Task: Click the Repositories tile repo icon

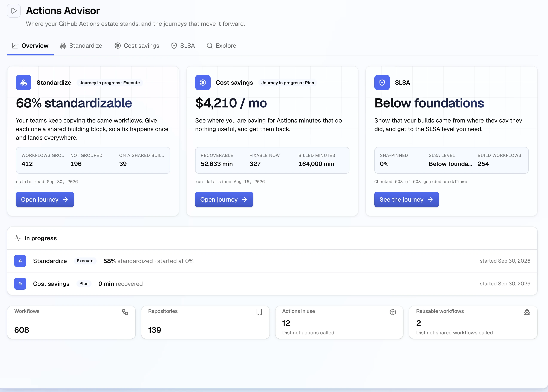Action: tap(259, 312)
